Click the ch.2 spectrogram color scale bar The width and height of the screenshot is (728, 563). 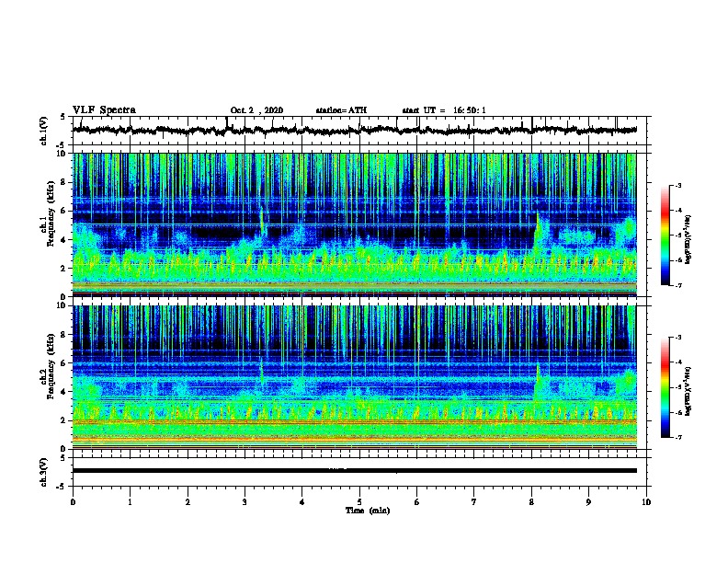point(665,387)
